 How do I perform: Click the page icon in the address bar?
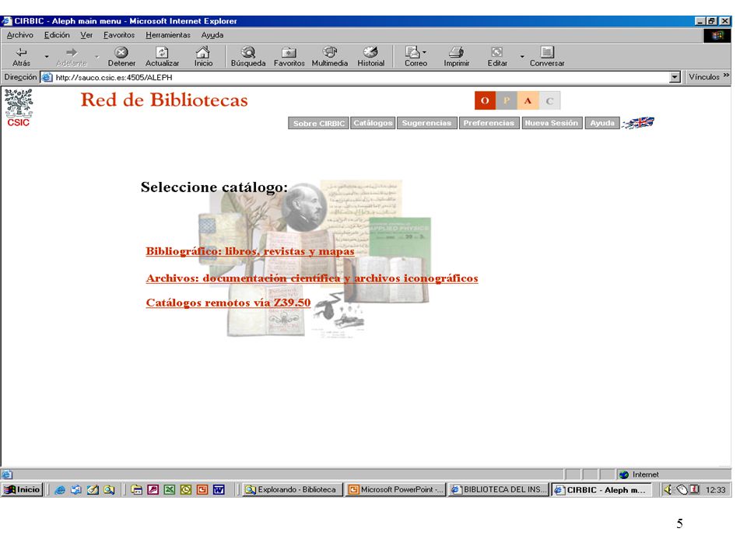(47, 77)
